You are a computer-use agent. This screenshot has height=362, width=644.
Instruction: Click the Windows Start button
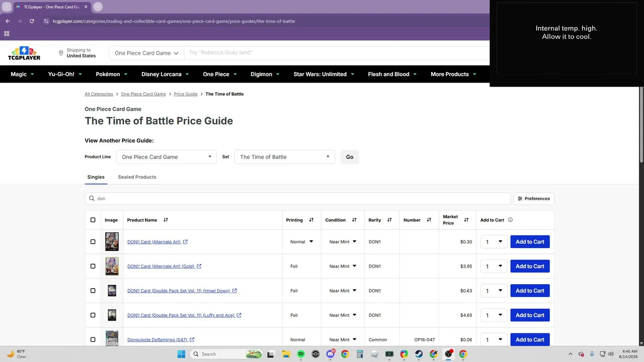[181, 354]
